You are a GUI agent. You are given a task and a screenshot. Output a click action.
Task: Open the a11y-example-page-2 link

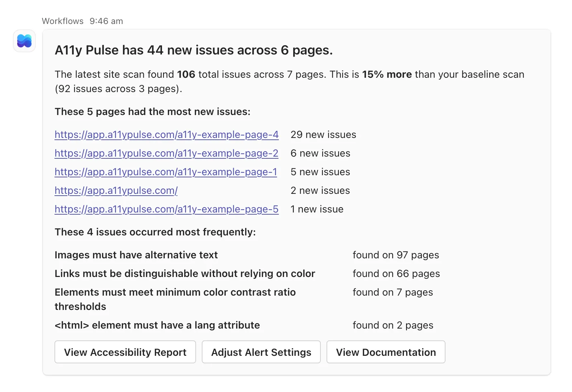[166, 153]
